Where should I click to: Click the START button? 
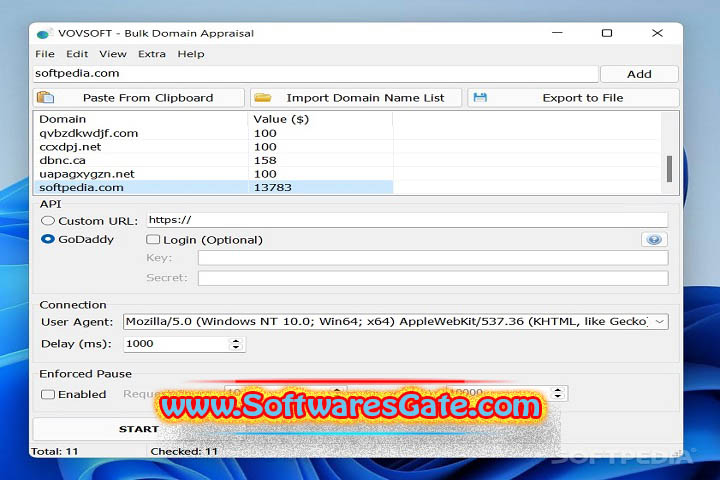point(139,429)
